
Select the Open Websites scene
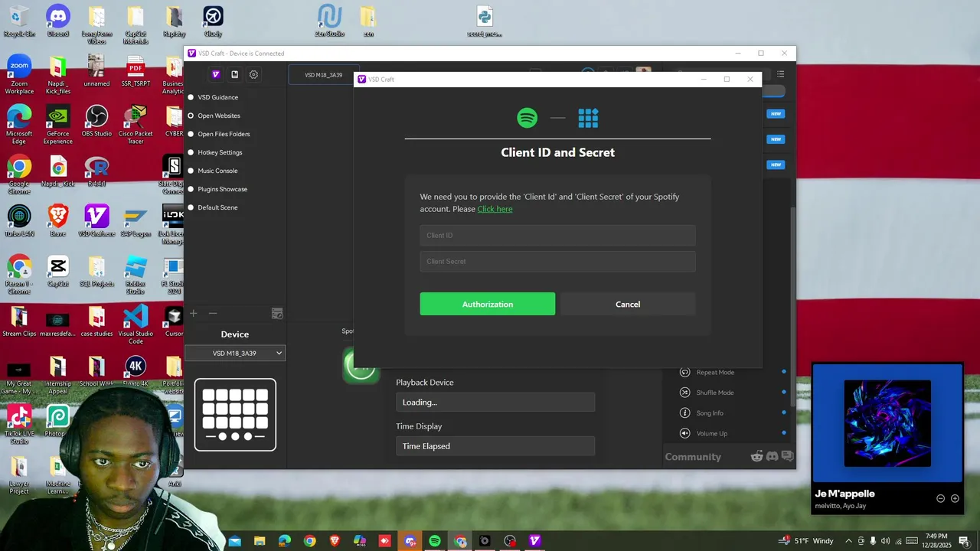[x=219, y=116]
